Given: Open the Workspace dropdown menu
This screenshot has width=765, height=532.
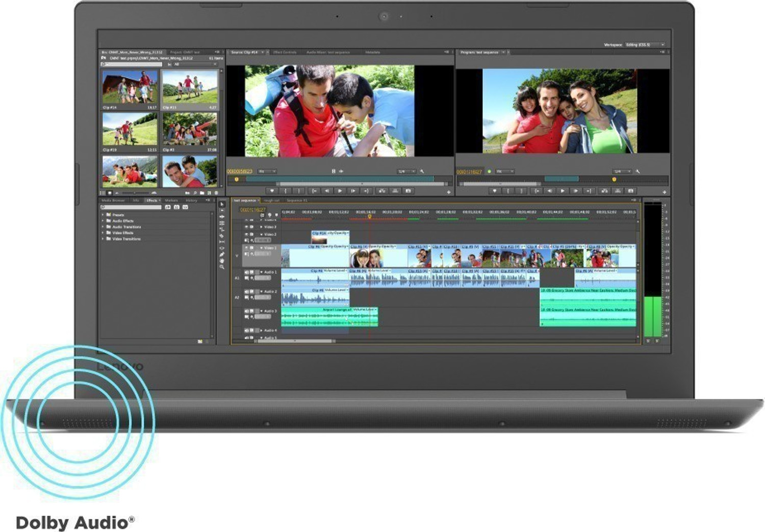Looking at the screenshot, I should 645,45.
